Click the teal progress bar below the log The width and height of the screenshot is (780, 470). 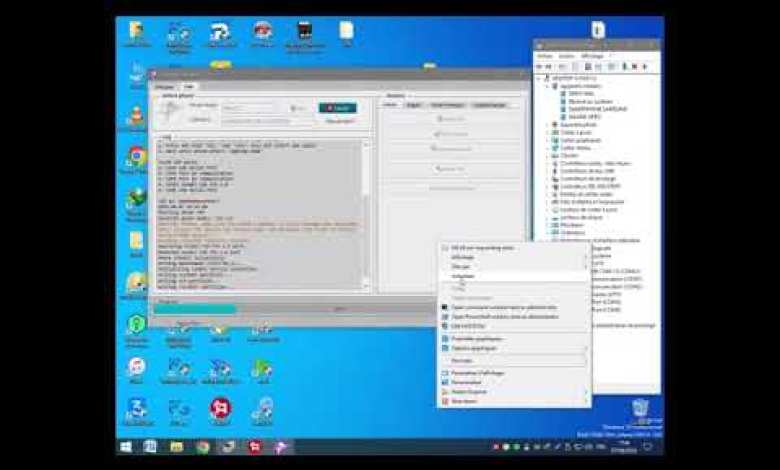coord(195,309)
